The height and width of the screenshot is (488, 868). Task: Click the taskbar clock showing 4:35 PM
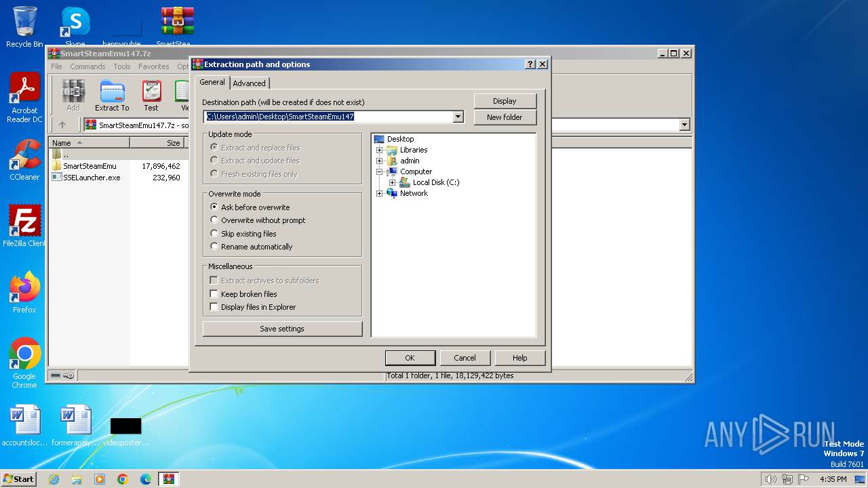point(833,479)
